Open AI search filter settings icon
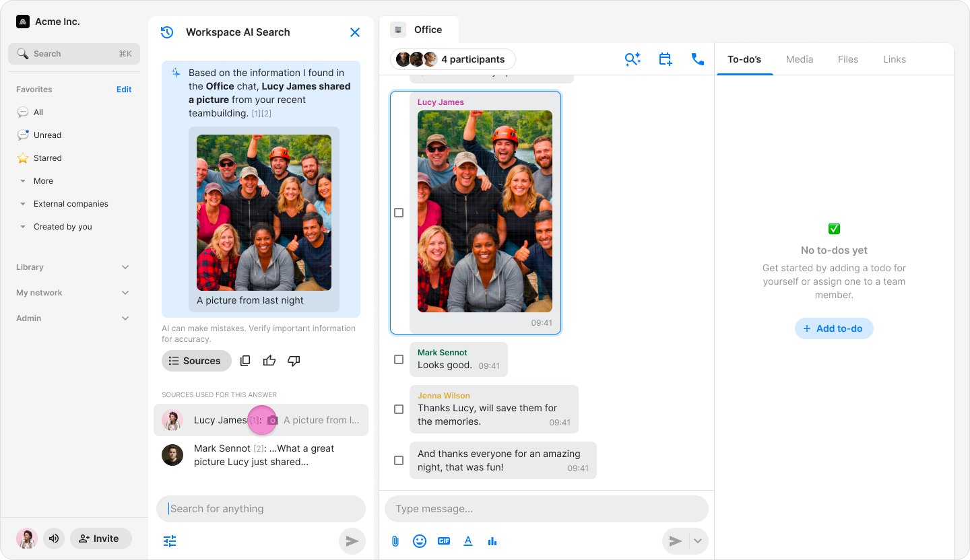 pyautogui.click(x=170, y=541)
